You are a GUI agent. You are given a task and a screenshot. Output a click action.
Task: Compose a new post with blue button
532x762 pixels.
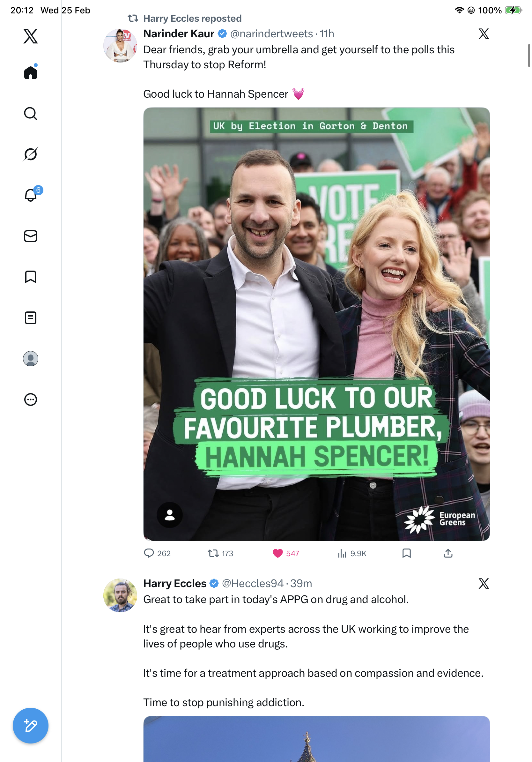click(x=31, y=726)
